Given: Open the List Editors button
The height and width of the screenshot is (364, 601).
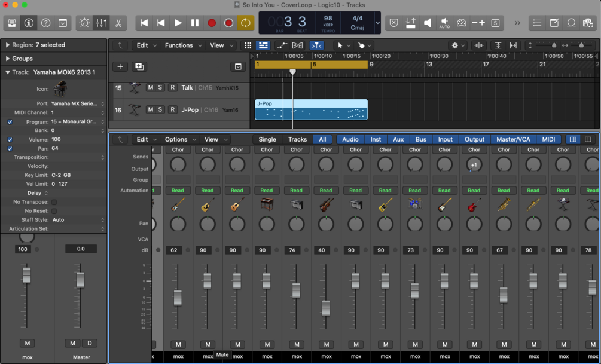Looking at the screenshot, I should point(538,23).
